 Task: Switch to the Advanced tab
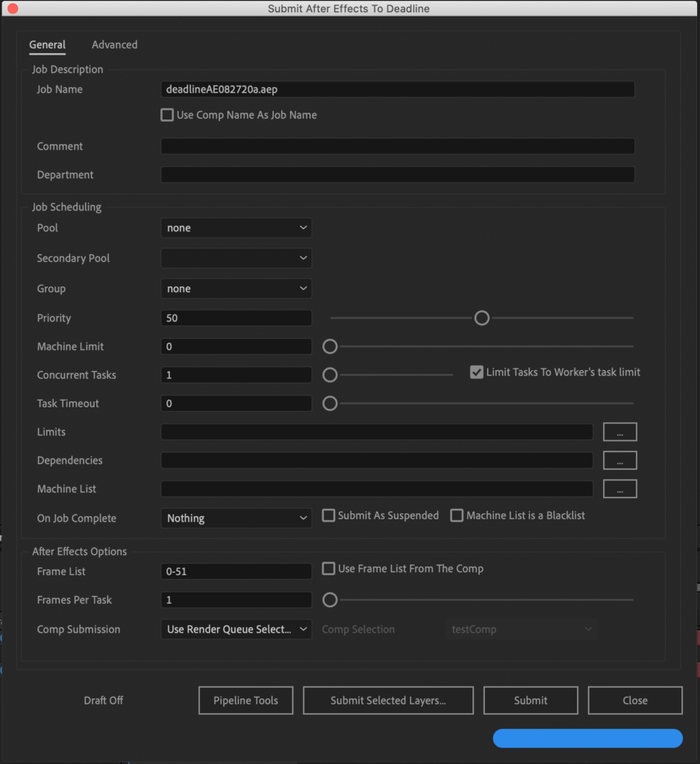(115, 45)
